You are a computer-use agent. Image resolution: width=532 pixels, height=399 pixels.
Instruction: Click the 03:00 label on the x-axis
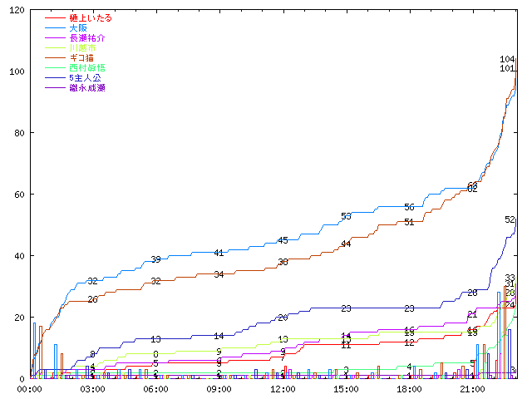tap(93, 388)
